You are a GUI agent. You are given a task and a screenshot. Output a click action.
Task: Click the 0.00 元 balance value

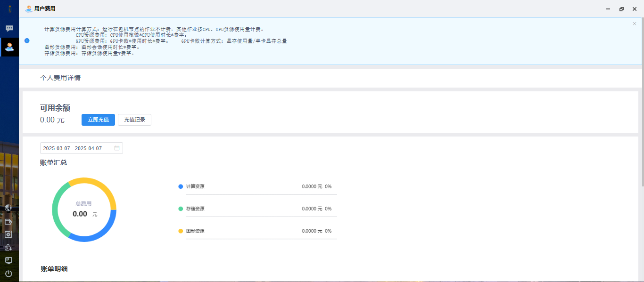(x=52, y=120)
